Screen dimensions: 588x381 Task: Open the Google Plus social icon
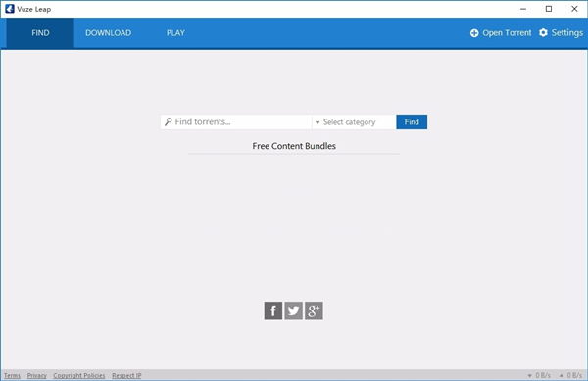pos(314,310)
